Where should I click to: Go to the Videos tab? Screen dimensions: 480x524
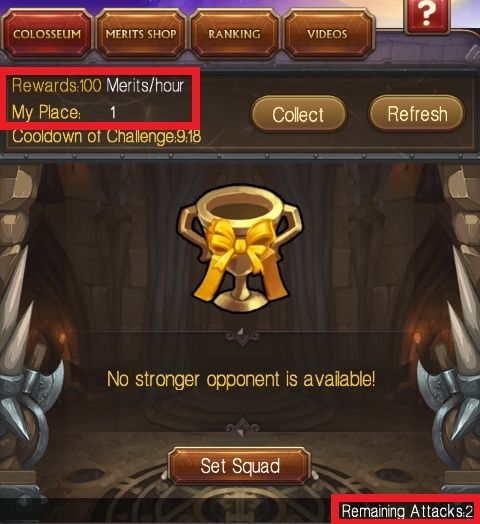(x=328, y=34)
